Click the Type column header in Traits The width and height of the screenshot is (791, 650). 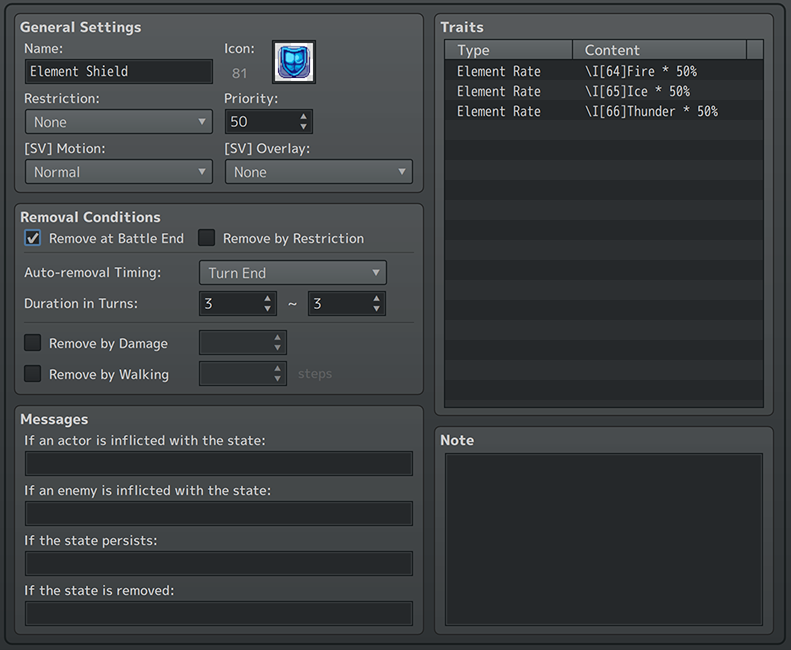click(x=508, y=50)
